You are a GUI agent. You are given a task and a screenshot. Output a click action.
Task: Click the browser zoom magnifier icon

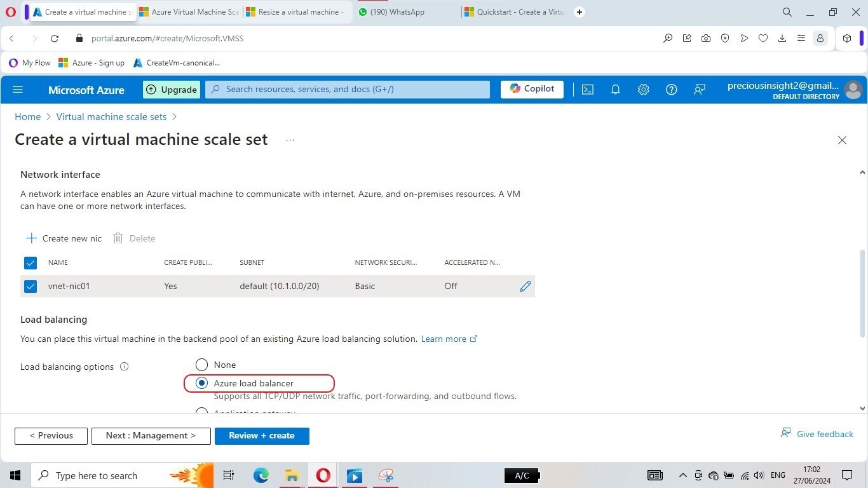(668, 38)
